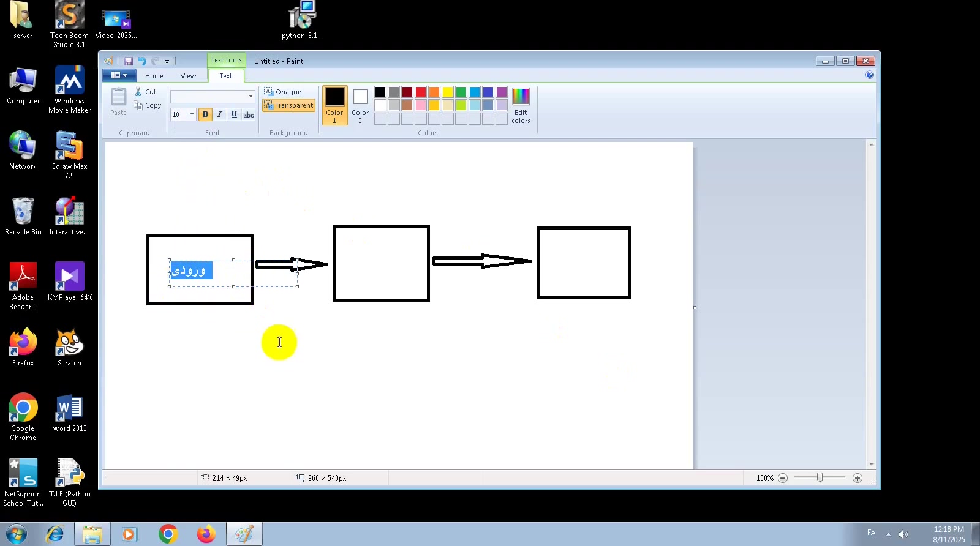
Task: Select the Windows Movie Maker desktop shortcut
Action: pyautogui.click(x=69, y=90)
